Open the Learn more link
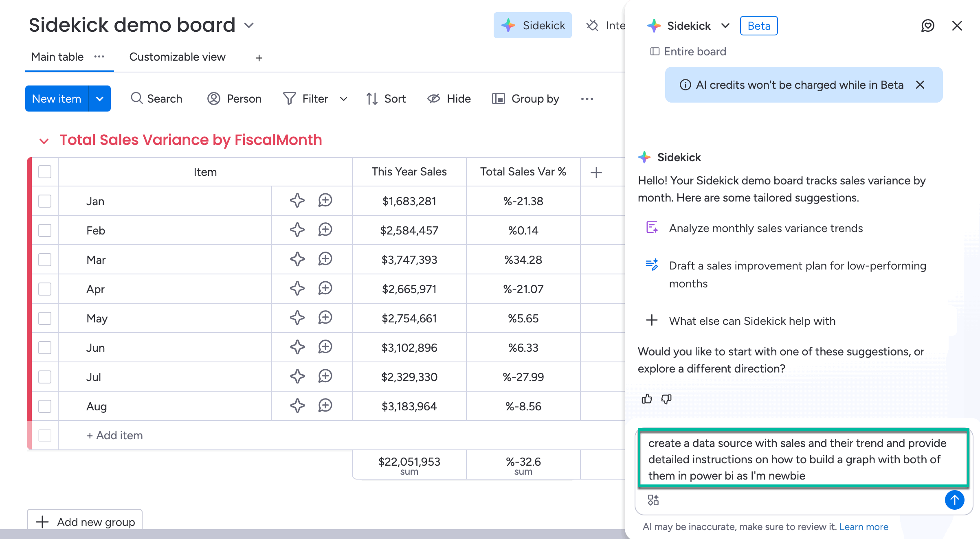Viewport: 980px width, 539px height. [864, 527]
